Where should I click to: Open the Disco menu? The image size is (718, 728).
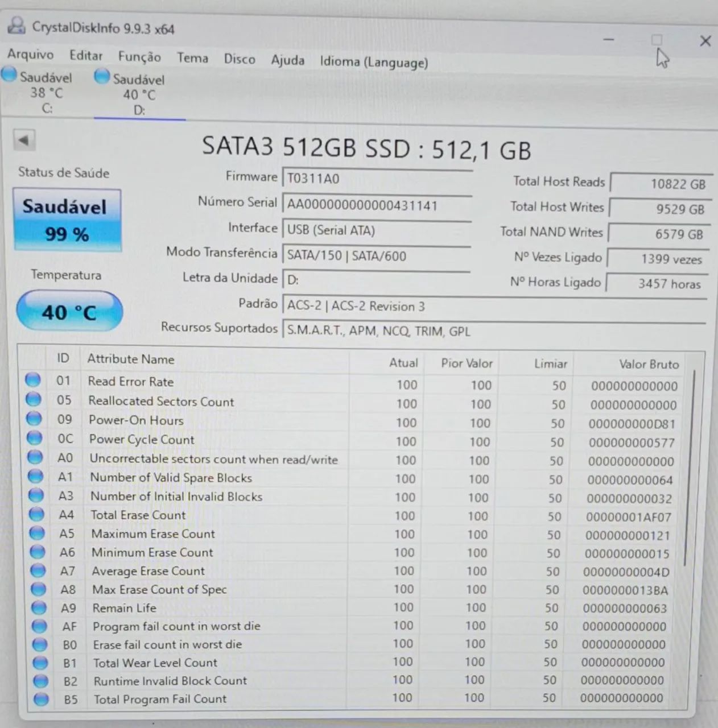(x=239, y=59)
